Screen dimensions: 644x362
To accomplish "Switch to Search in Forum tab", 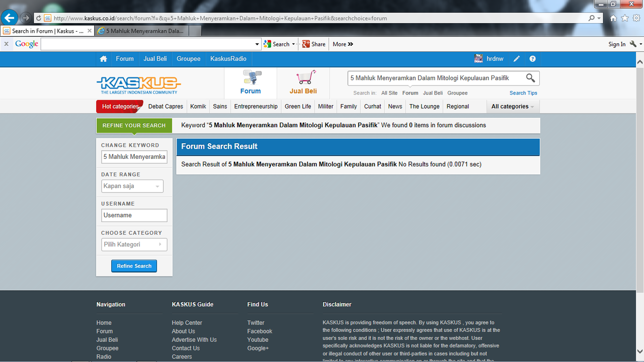I will (47, 31).
